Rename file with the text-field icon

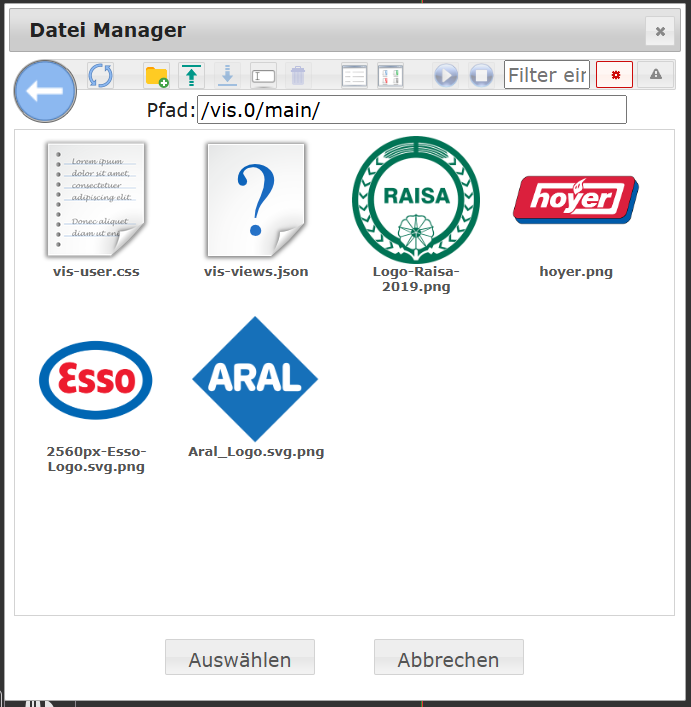click(x=263, y=75)
